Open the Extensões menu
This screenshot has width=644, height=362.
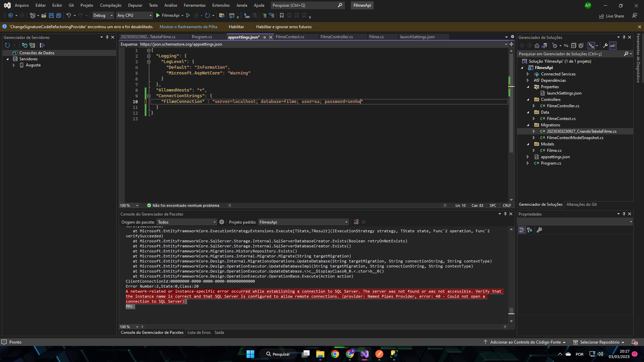[x=221, y=5]
